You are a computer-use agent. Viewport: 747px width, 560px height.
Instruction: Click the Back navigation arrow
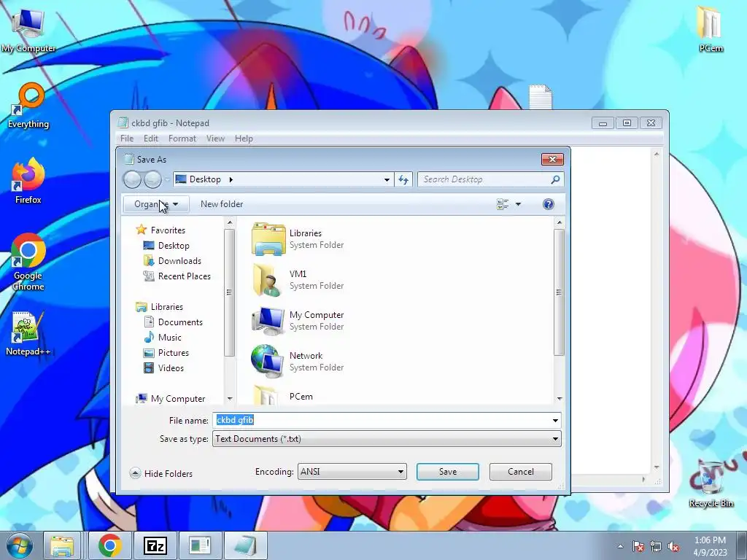(133, 179)
